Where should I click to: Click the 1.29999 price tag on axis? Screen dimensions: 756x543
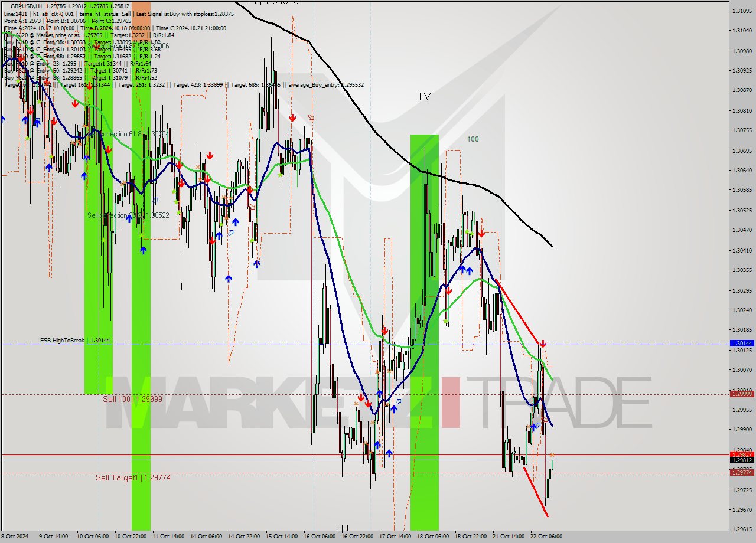pyautogui.click(x=741, y=394)
